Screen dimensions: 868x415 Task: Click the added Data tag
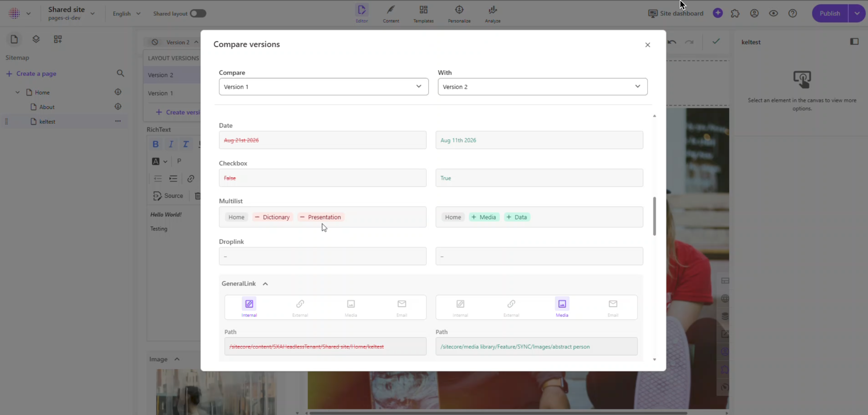[x=517, y=217]
